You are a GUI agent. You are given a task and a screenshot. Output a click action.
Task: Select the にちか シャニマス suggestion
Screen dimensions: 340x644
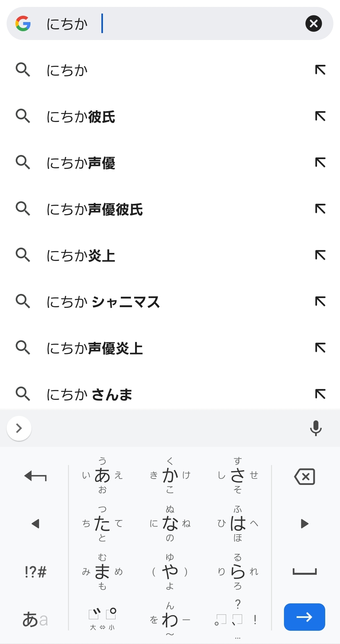103,302
